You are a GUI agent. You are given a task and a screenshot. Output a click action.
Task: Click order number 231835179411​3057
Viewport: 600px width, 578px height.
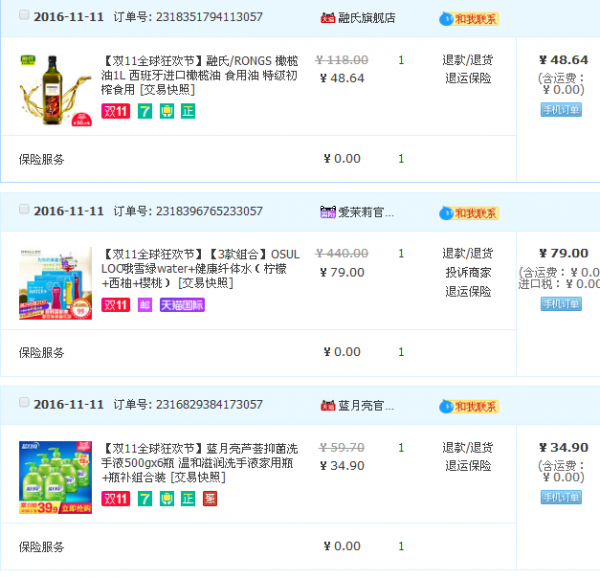(x=209, y=17)
